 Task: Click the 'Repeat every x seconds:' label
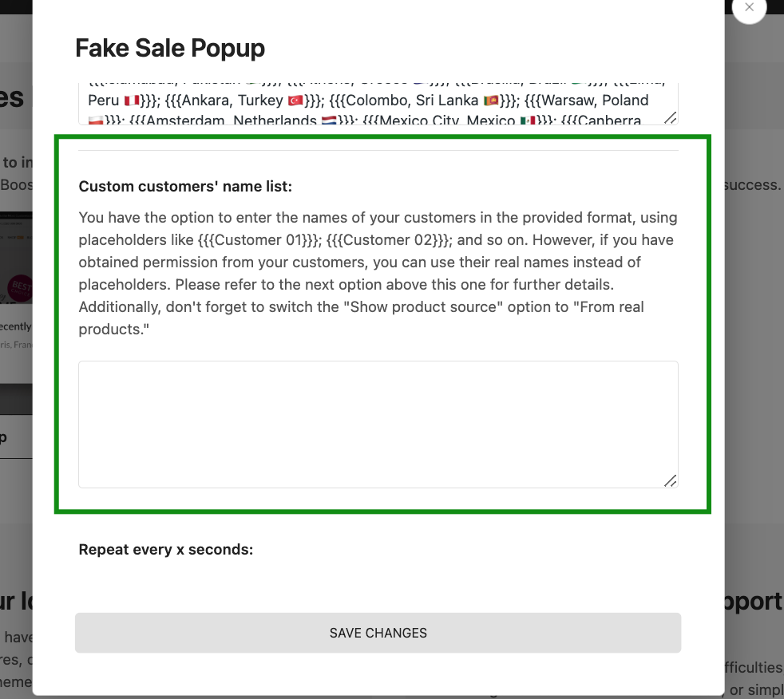166,550
